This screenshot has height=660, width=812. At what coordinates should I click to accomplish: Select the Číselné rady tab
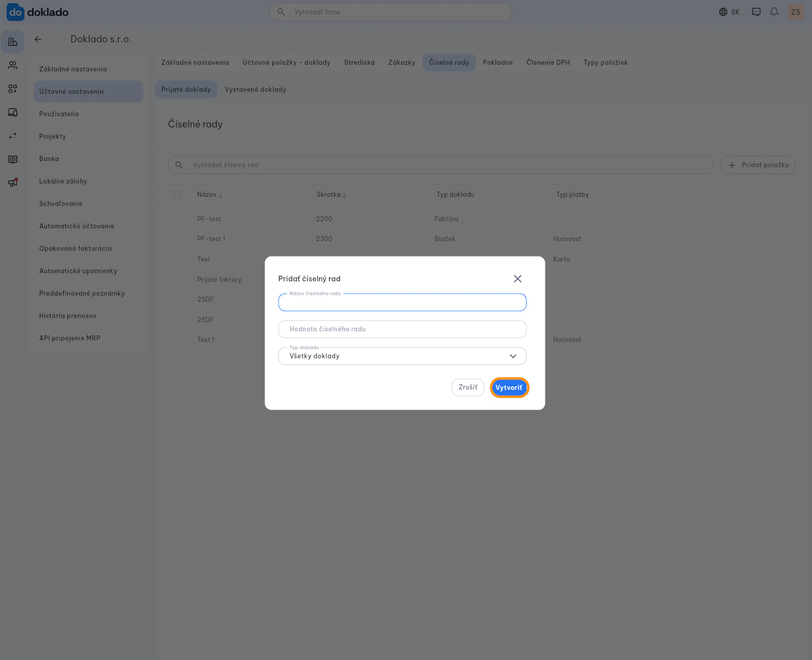pyautogui.click(x=449, y=62)
